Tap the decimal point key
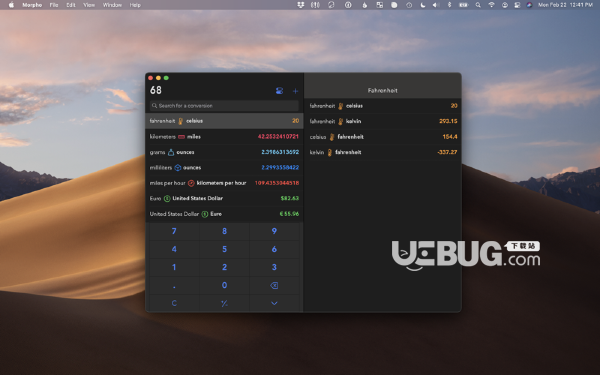Screen dimensions: 600x375 point(174,285)
